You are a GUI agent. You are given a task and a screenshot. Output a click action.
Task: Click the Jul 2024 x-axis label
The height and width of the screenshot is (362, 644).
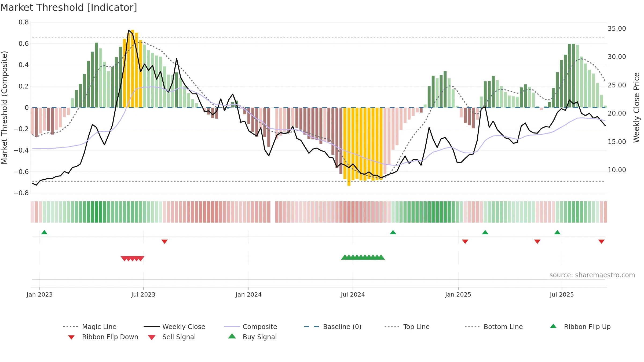(353, 294)
